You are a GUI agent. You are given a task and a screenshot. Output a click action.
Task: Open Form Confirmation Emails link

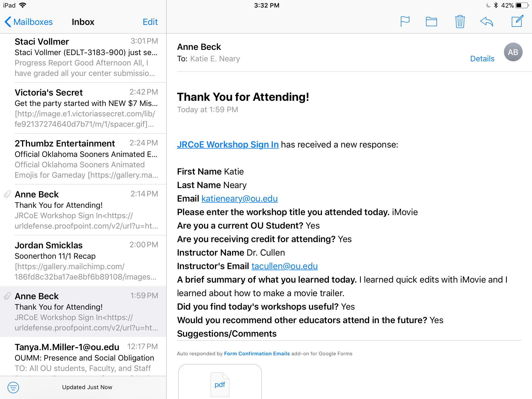[257, 354]
